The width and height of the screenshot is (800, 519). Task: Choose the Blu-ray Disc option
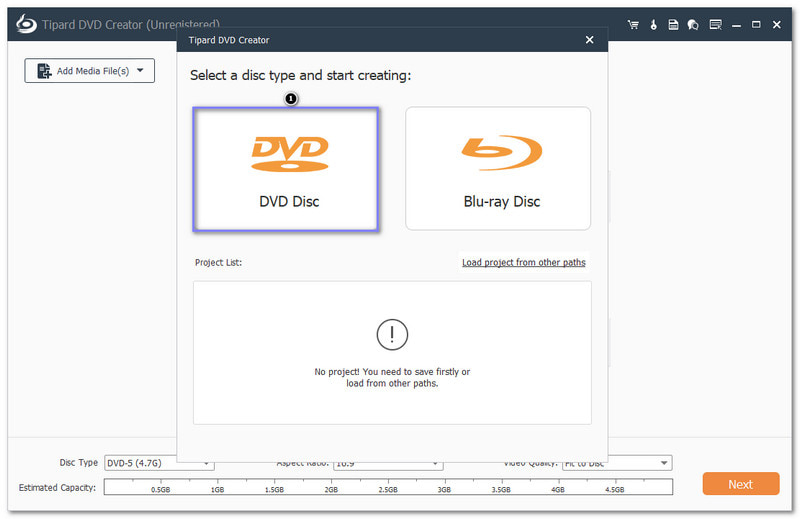[x=498, y=168]
